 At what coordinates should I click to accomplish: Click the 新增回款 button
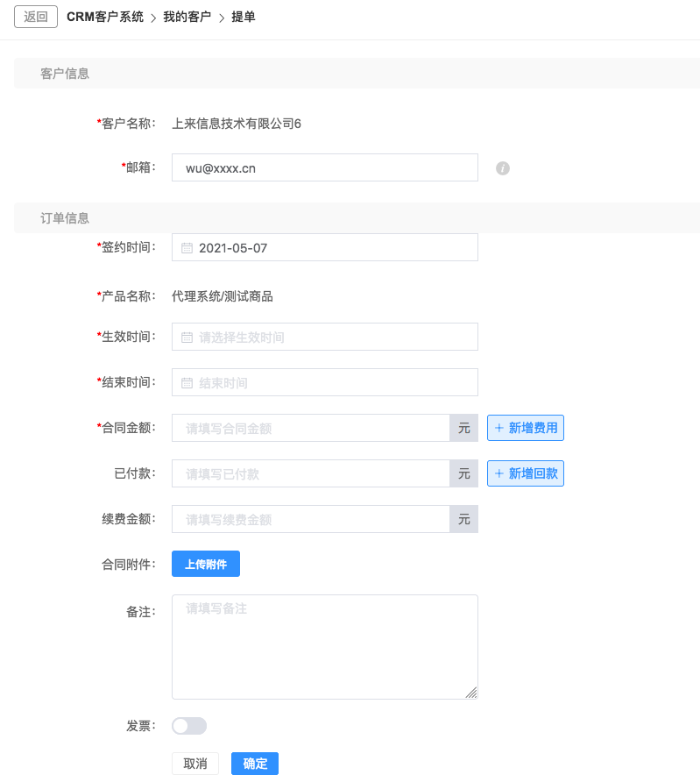coord(525,473)
